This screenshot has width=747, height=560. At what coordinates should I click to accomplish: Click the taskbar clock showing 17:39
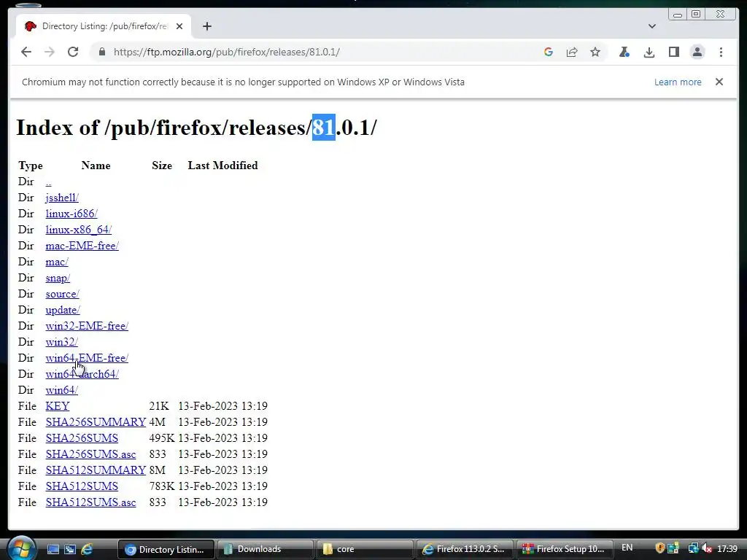(727, 549)
